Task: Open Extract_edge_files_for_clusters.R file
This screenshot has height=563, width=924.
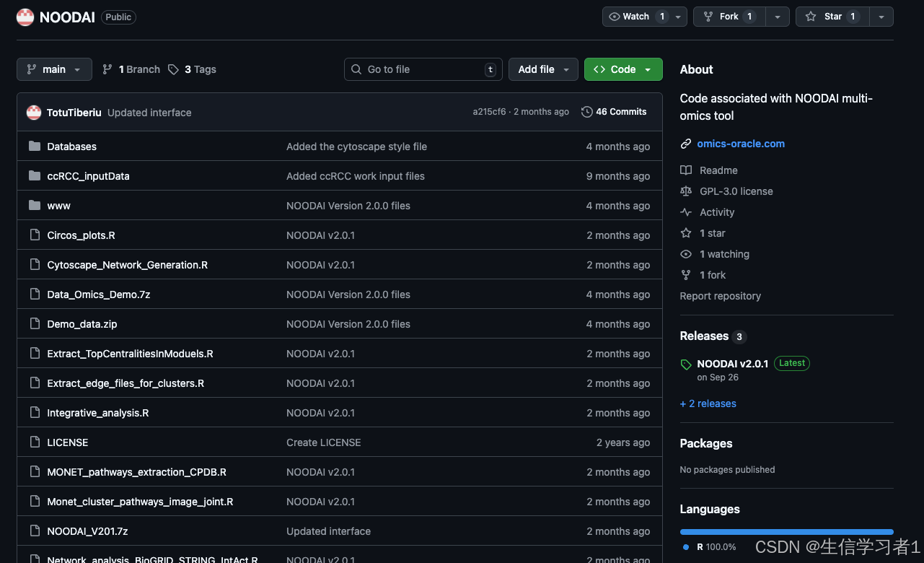Action: 126,383
